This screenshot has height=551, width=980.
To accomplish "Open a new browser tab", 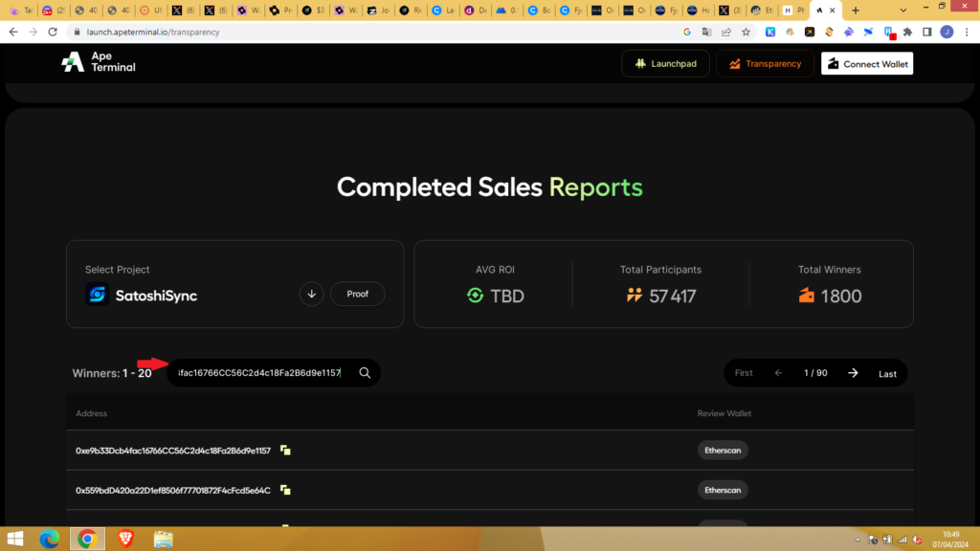I will (856, 10).
